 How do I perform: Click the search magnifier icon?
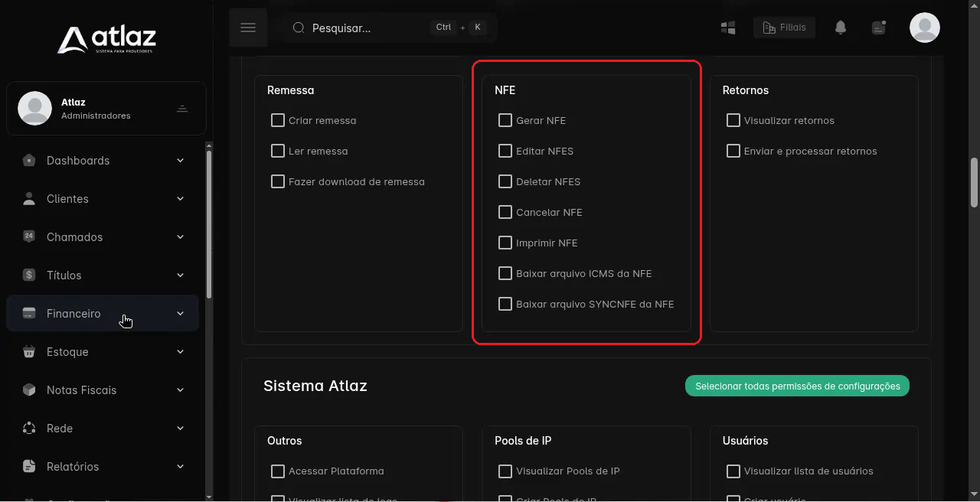[x=299, y=28]
